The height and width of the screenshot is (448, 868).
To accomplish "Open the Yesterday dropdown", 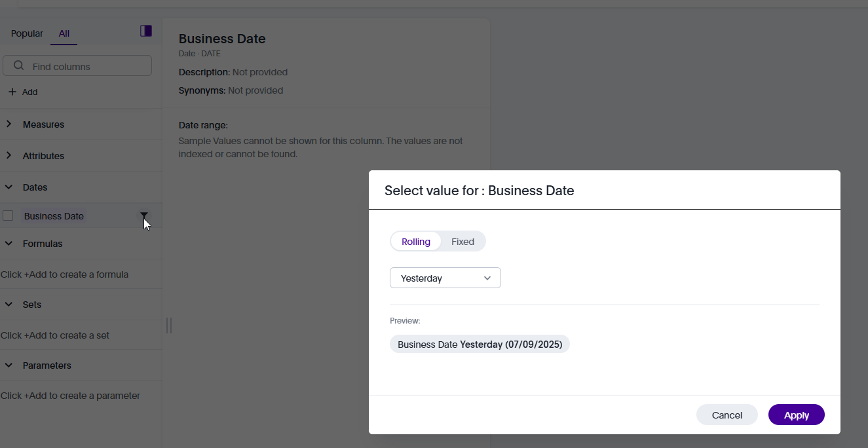I will point(445,278).
